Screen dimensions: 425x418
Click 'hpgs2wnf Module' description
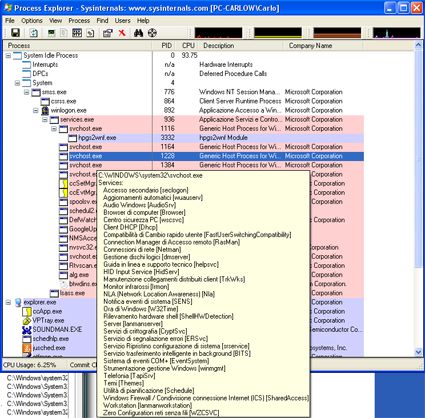point(223,138)
